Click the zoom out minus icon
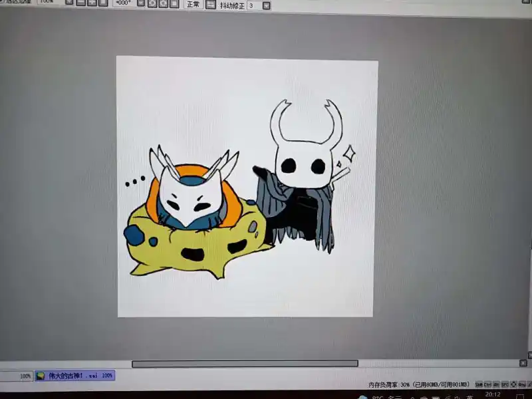Viewport: 532px width, 399px height. click(80, 3)
